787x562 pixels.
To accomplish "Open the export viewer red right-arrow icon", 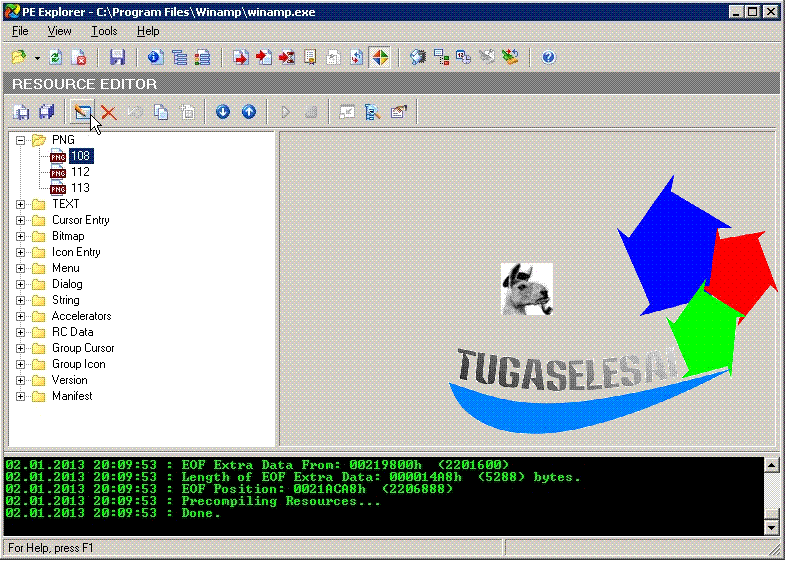I will (x=241, y=57).
